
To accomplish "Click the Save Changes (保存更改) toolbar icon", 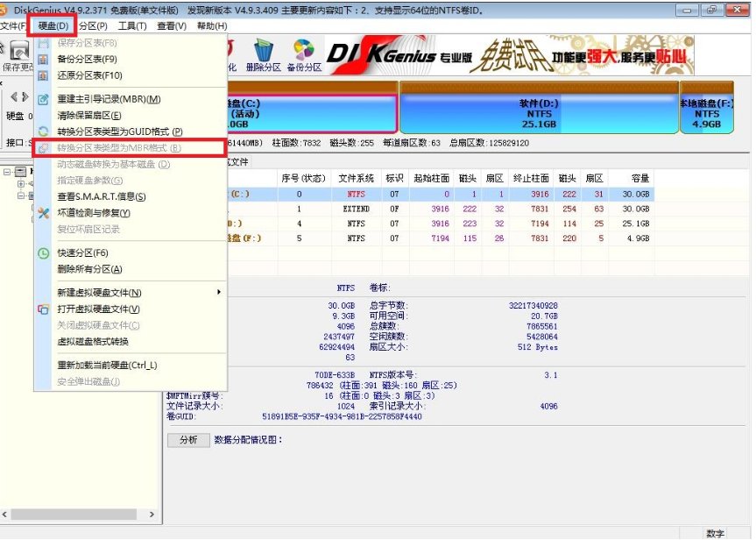I will click(x=18, y=56).
